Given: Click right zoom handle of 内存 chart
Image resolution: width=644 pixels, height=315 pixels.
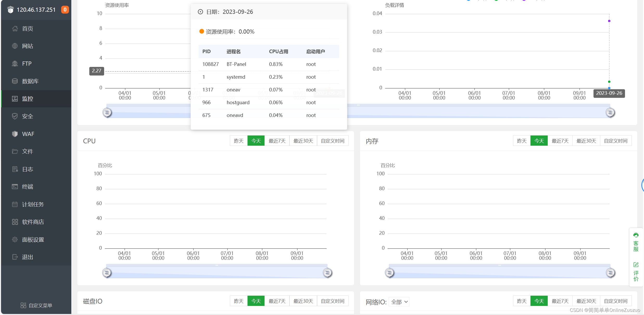Looking at the screenshot, I should pyautogui.click(x=610, y=273).
